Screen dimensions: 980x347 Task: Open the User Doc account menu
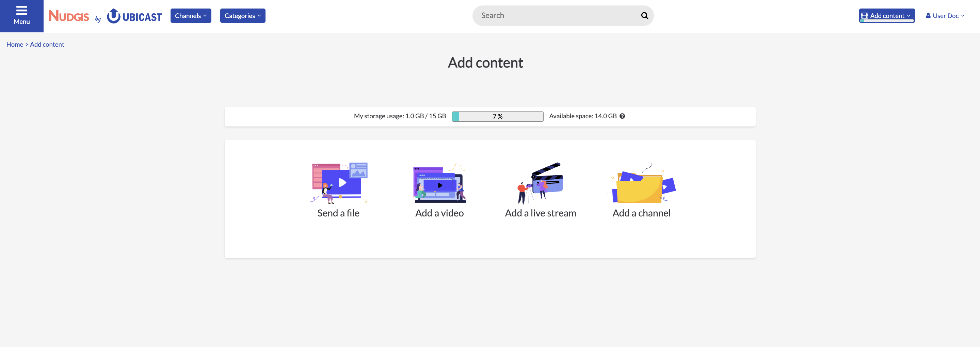click(945, 16)
